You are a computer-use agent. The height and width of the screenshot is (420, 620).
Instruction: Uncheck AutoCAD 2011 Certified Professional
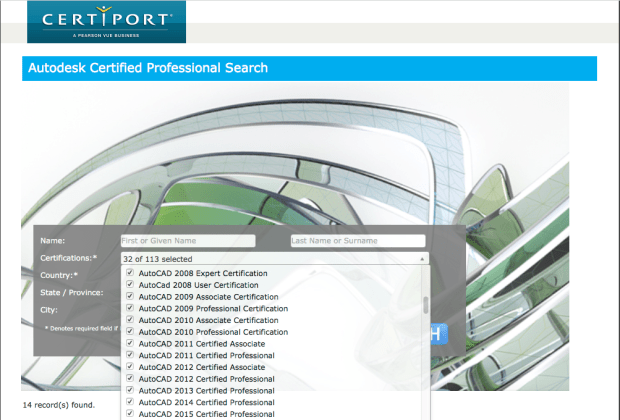130,355
